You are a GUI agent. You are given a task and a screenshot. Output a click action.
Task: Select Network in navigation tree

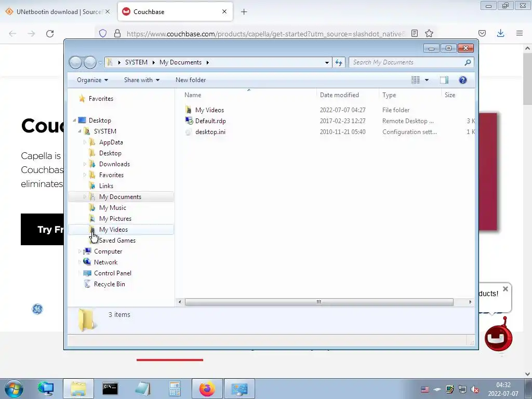point(105,262)
